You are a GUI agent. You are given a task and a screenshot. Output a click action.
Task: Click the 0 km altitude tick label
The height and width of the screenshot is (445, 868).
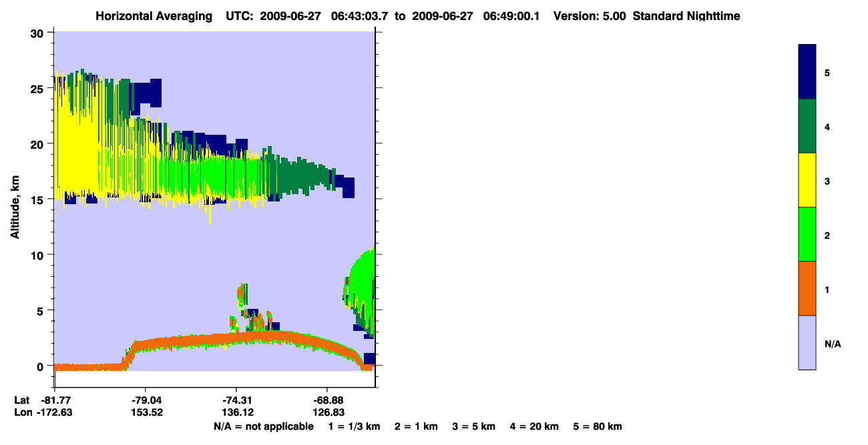pyautogui.click(x=41, y=366)
